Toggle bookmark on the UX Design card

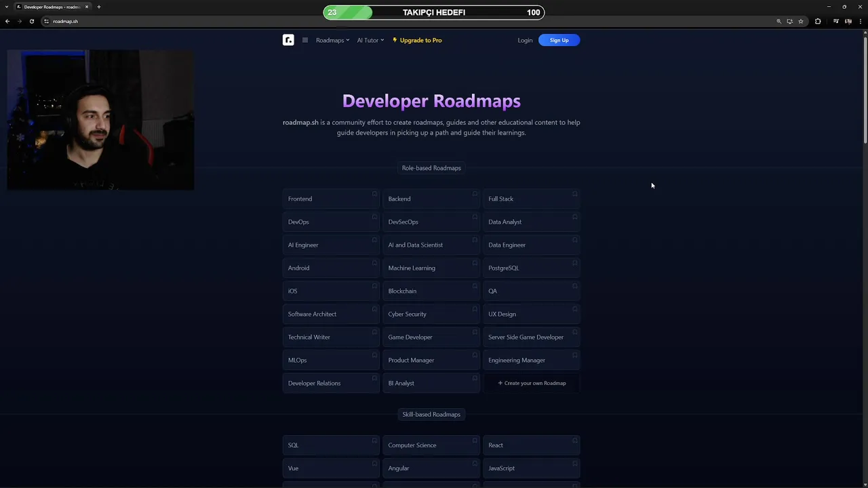[x=574, y=309]
